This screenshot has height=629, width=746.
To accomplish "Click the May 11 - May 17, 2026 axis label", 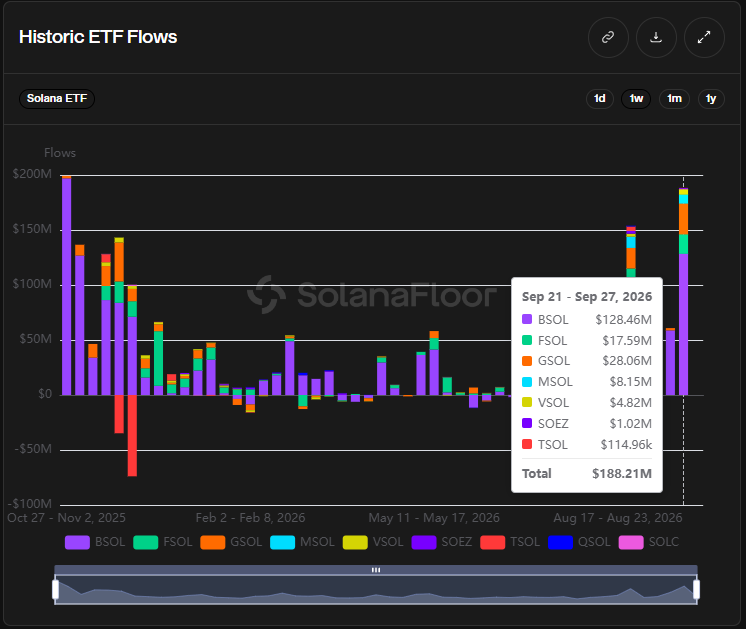I will (434, 518).
